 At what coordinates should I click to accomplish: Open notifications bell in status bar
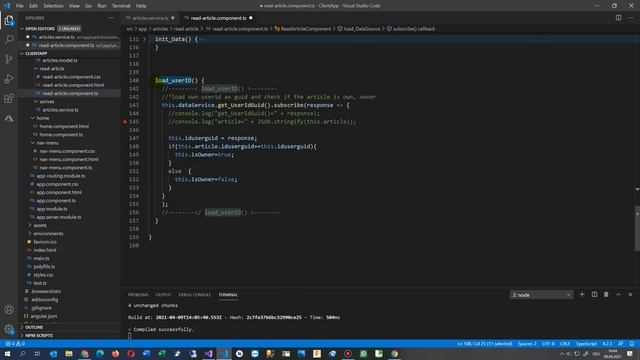632,344
